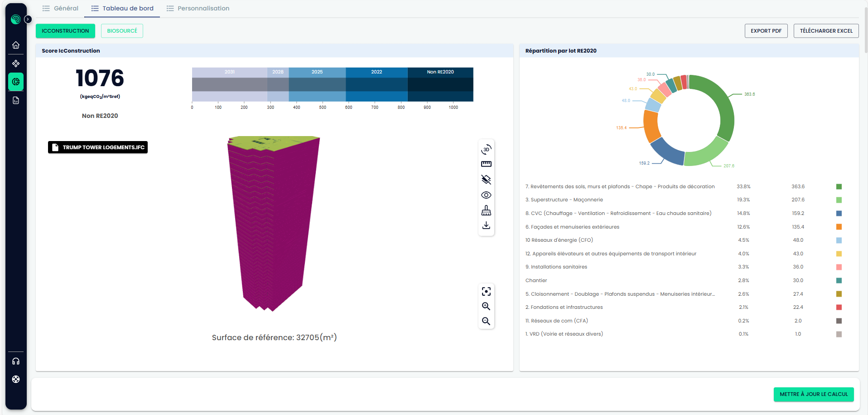Viewport: 868px width, 415px height.
Task: Click the light gray swatch for VRD row
Action: coord(839,334)
